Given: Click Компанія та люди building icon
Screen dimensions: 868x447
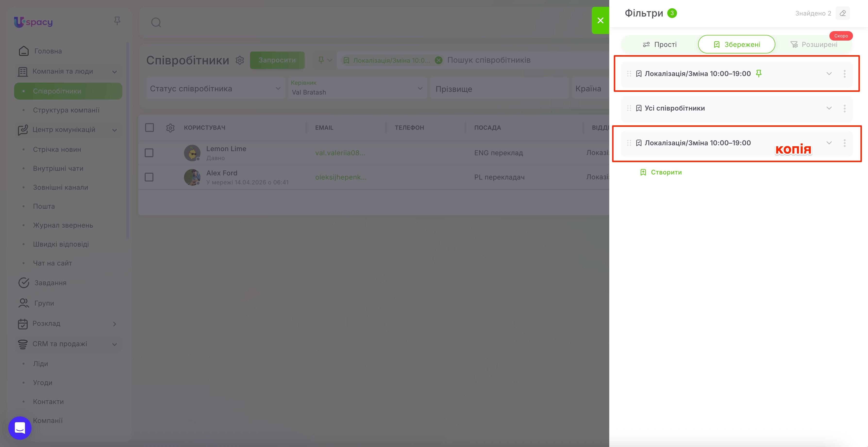Looking at the screenshot, I should [x=23, y=71].
